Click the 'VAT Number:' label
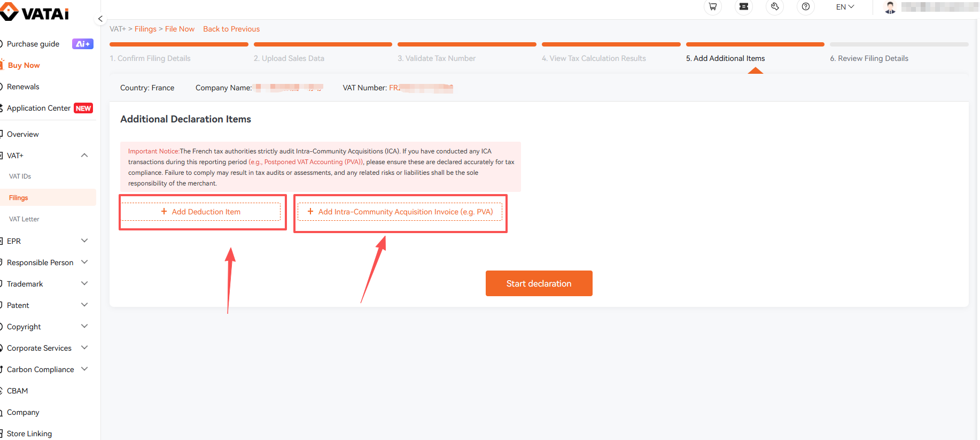The width and height of the screenshot is (980, 440). [x=365, y=88]
